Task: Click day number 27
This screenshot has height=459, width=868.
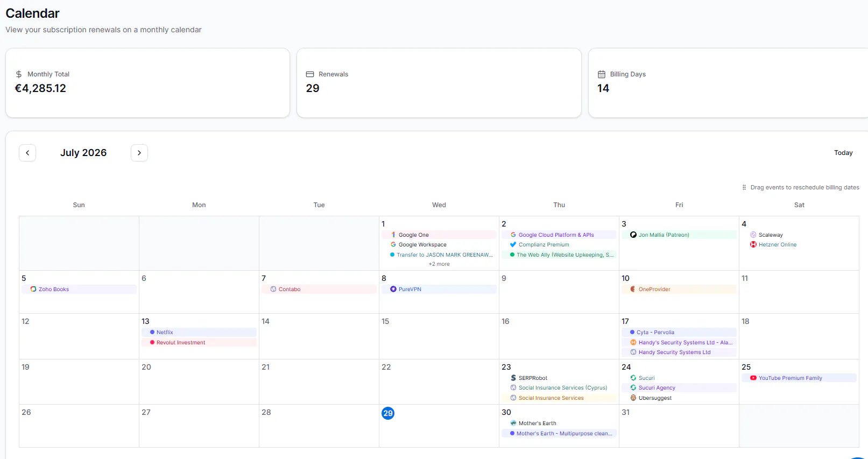Action: tap(146, 412)
